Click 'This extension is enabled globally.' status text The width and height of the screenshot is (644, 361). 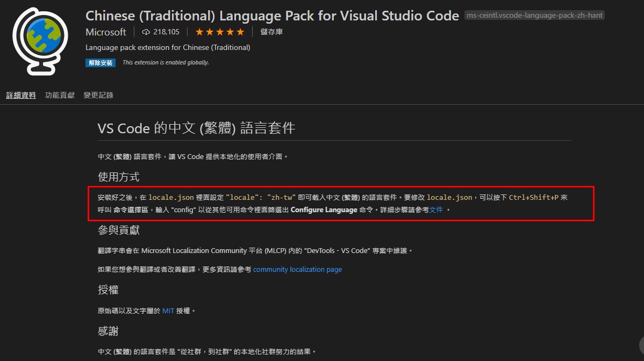(166, 63)
